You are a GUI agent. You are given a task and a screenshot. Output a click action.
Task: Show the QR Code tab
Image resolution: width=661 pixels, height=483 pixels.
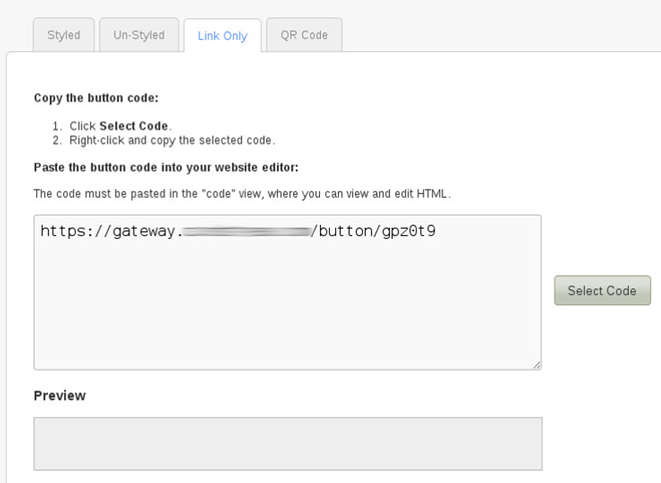click(304, 35)
